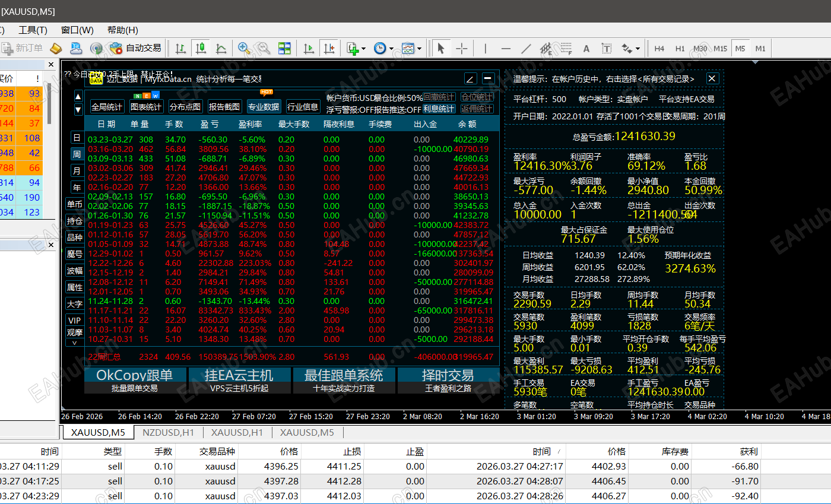Screen dimensions: 831x504
Task: Click the 利息统计 button
Action: click(439, 109)
